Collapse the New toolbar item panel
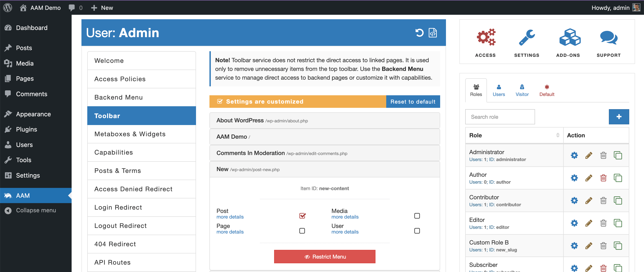Viewport: 644px width, 272px height. click(x=324, y=169)
